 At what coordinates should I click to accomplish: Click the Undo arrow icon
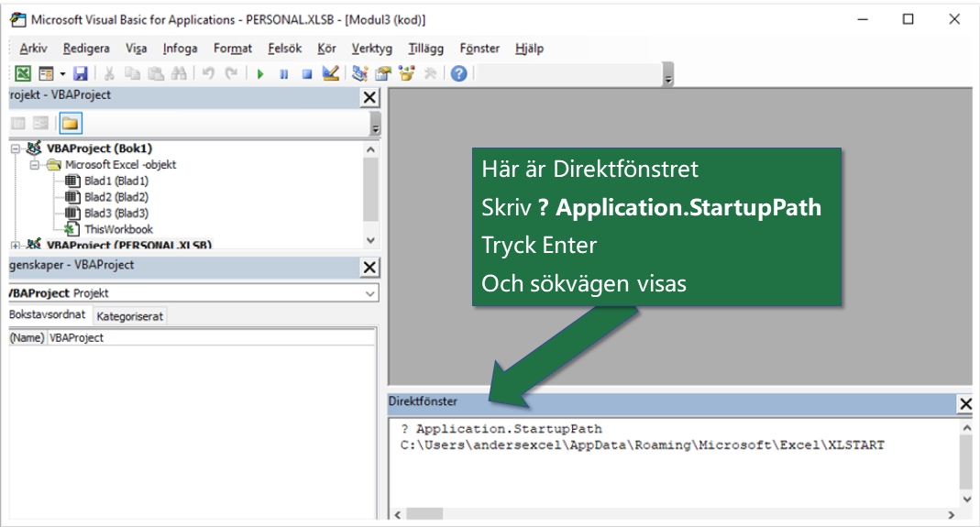pos(208,73)
